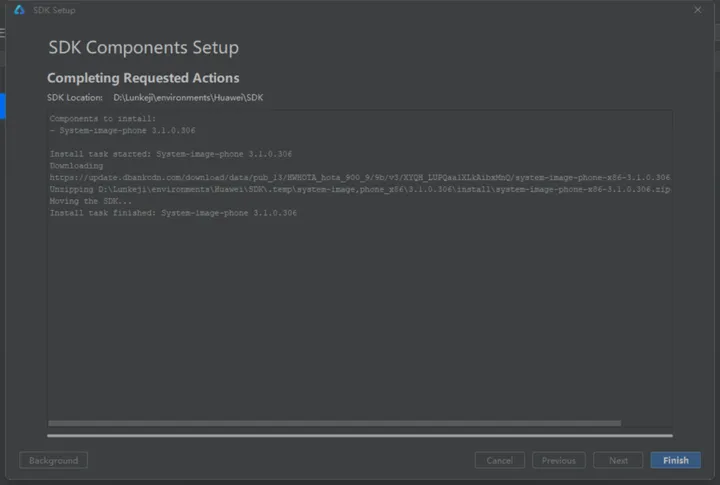This screenshot has width=720, height=485.
Task: Click the installation progress bar
Action: (x=360, y=435)
